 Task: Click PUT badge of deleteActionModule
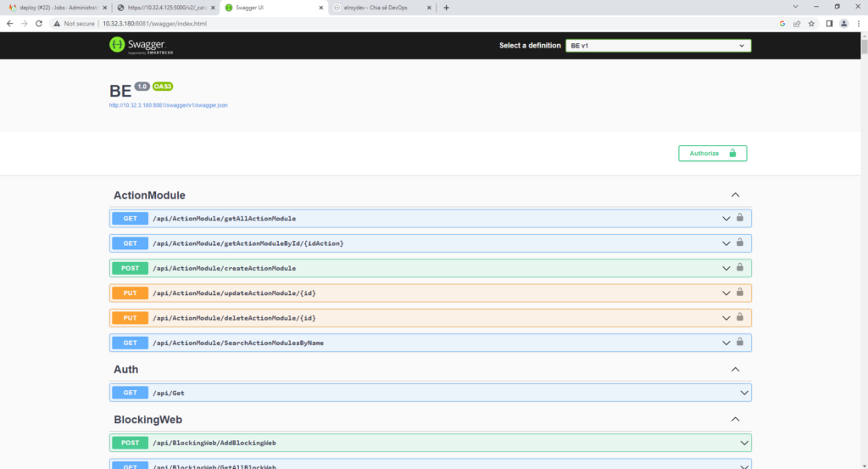130,318
